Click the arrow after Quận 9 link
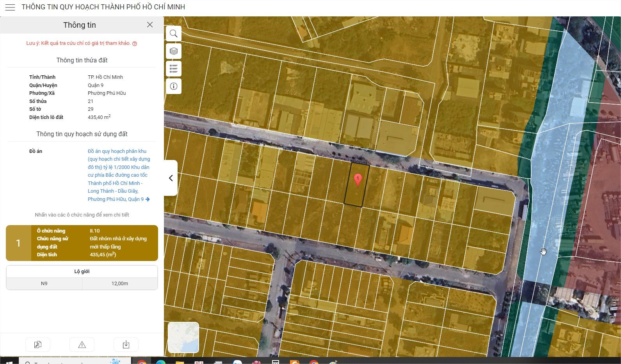Viewport: 621px width, 364px height. tap(148, 199)
